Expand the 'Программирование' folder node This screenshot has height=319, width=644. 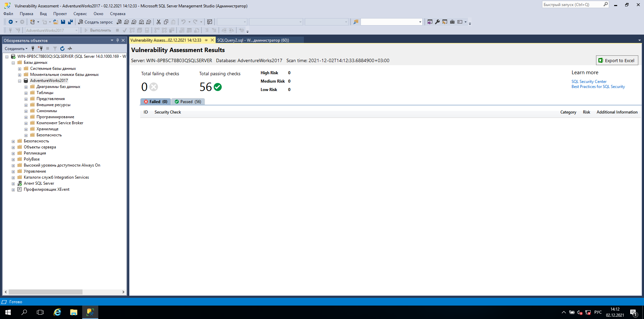(x=26, y=117)
